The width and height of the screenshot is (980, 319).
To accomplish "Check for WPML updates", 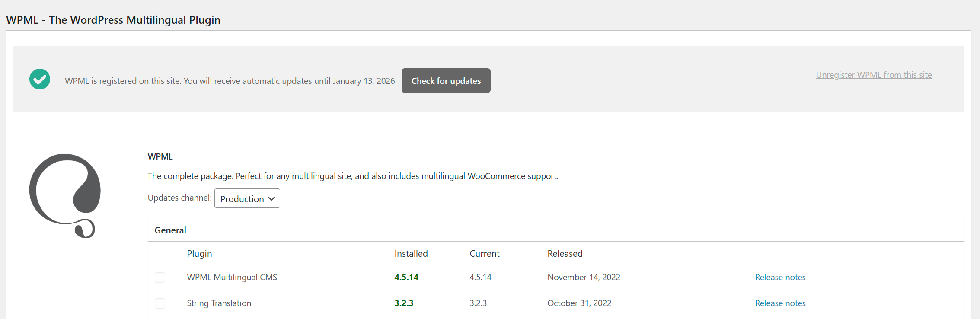I will [446, 80].
